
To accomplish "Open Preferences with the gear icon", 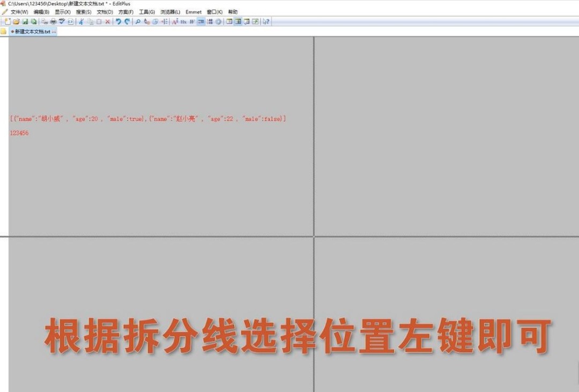I will [x=218, y=21].
